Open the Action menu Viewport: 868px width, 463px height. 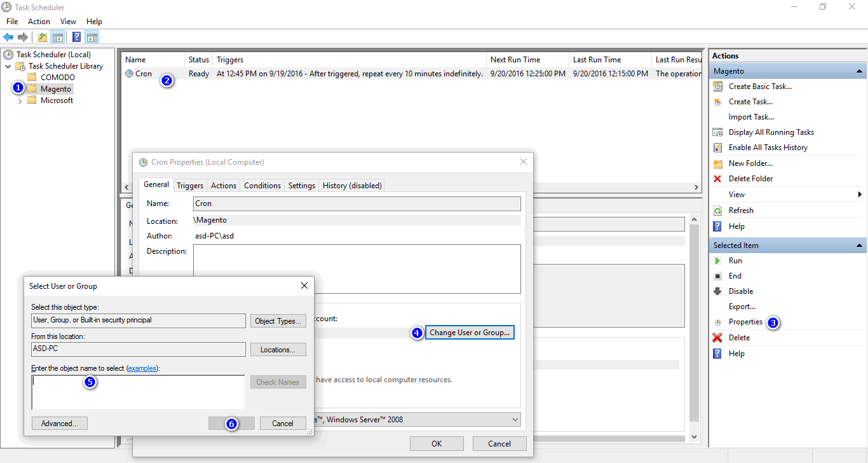(x=39, y=21)
